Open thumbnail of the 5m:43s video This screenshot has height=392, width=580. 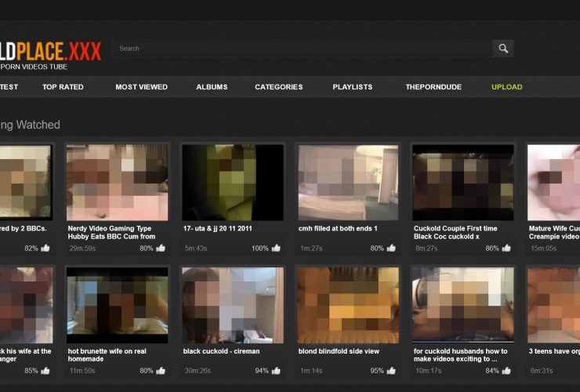coord(233,183)
